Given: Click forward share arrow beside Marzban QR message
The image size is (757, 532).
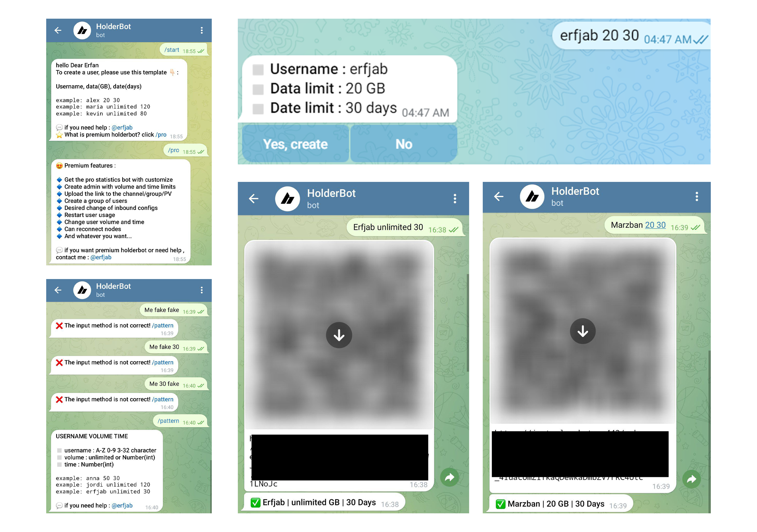Looking at the screenshot, I should [x=691, y=479].
